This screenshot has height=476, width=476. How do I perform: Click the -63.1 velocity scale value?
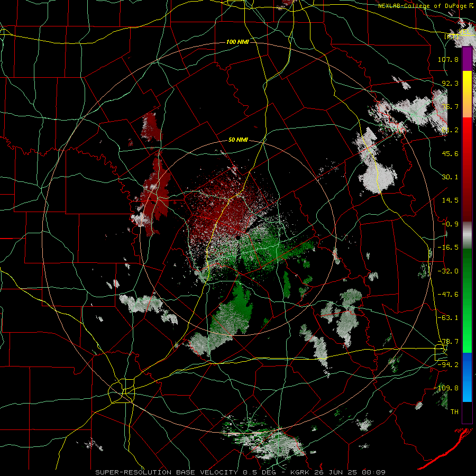[448, 318]
